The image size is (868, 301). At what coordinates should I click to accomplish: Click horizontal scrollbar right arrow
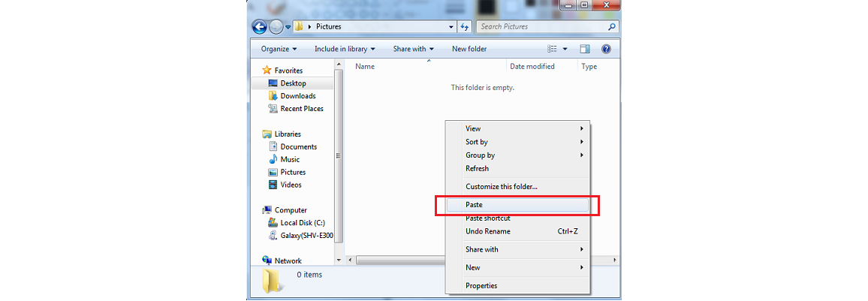(x=615, y=260)
